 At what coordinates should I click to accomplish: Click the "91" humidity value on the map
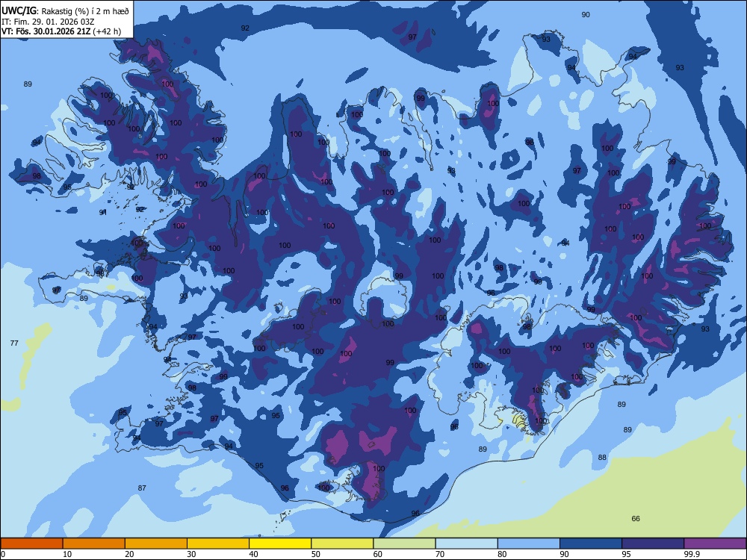coord(103,212)
